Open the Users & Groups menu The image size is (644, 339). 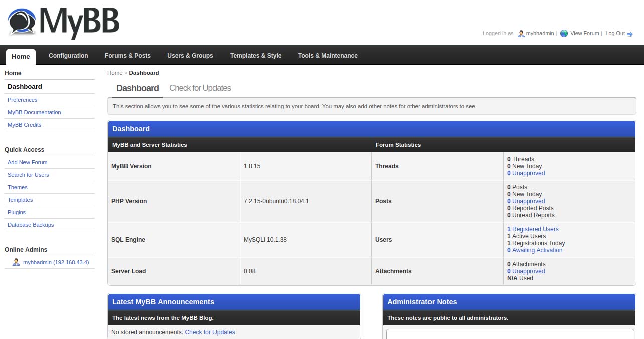[190, 56]
